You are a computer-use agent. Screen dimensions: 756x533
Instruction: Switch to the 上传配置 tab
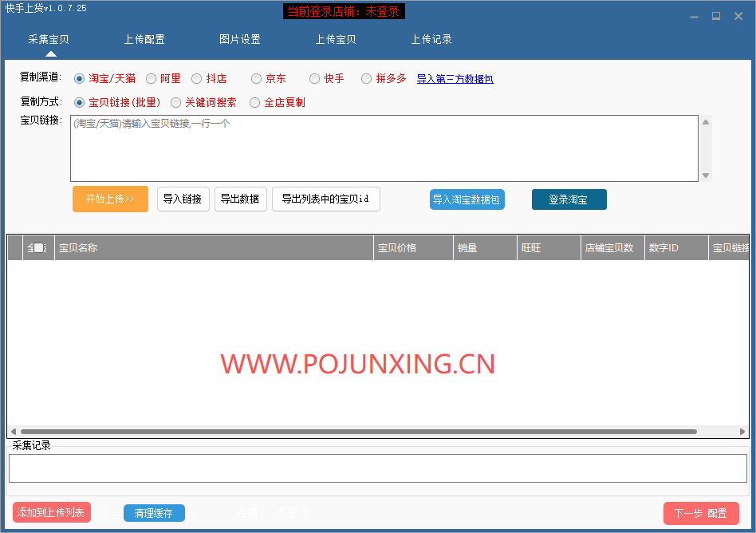144,40
